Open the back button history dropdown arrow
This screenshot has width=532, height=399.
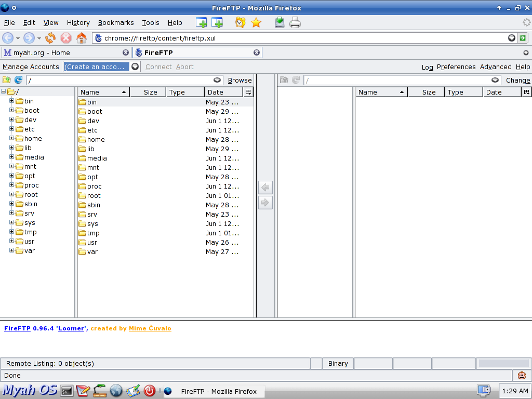(18, 38)
